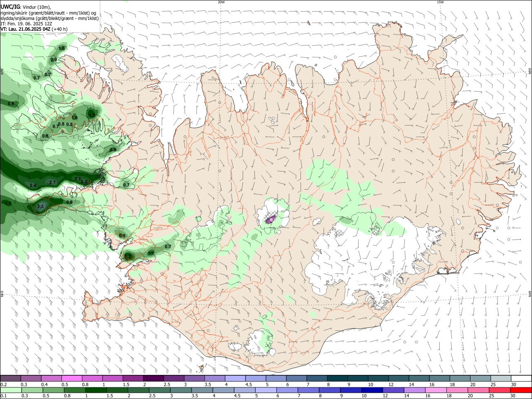Click bottom-row legend swatch between 3 and 3.5
532x399 pixels.
point(181,390)
